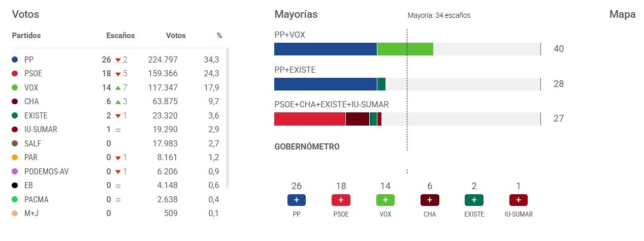
Task: Toggle the PSOE plus button
Action: click(x=341, y=200)
